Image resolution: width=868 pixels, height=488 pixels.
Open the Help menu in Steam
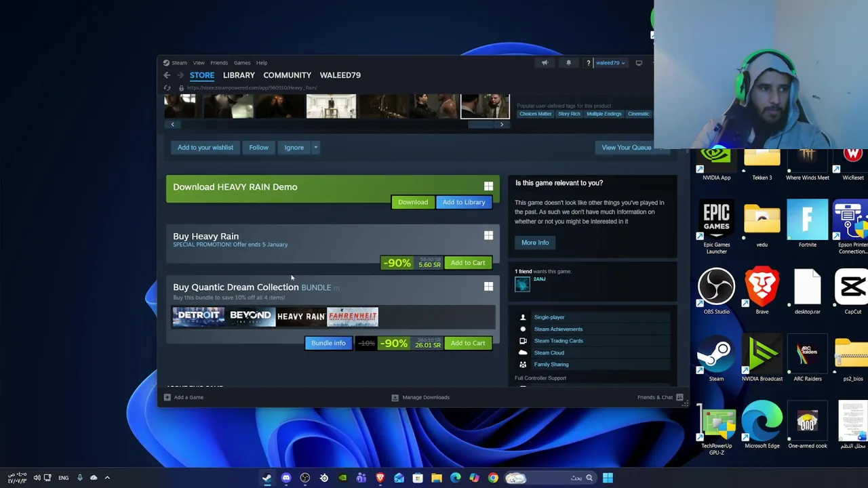(x=262, y=62)
